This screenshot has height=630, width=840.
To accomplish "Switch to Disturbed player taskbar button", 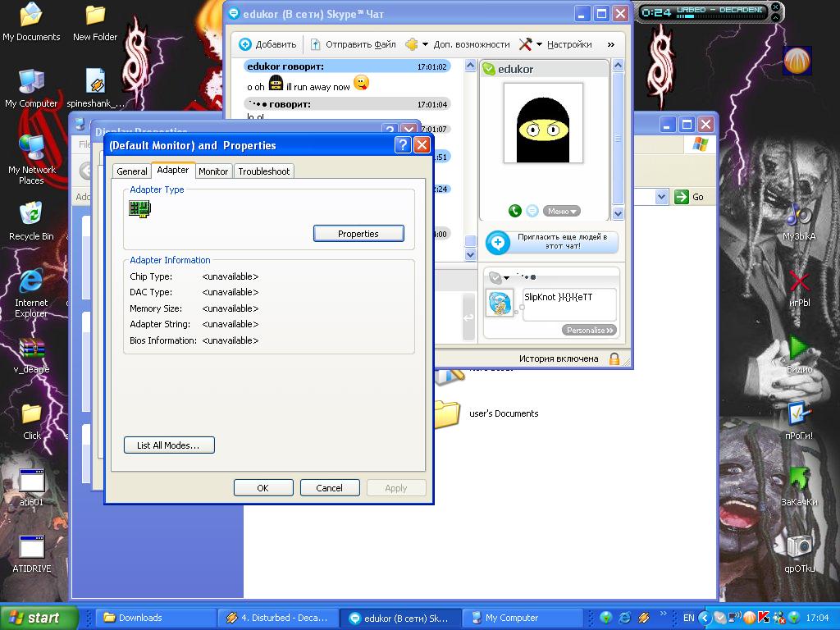I will pyautogui.click(x=279, y=618).
